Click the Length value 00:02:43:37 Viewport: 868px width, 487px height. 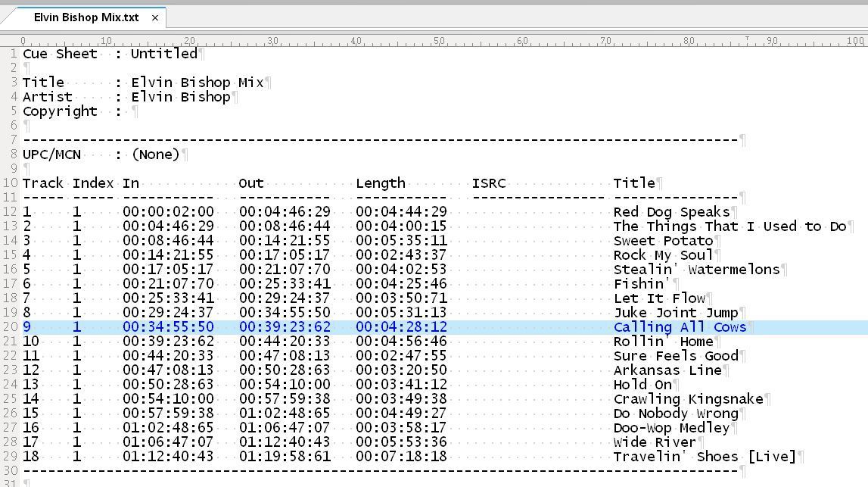click(x=401, y=255)
